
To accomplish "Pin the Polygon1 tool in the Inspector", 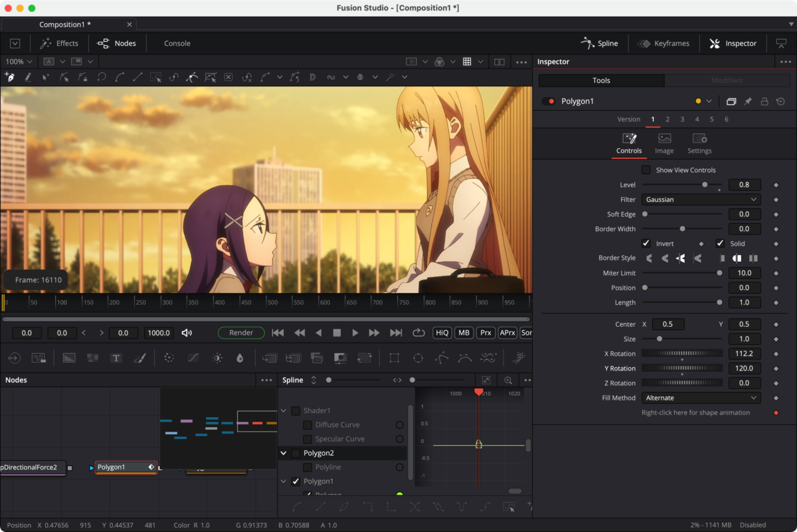I will tap(748, 102).
